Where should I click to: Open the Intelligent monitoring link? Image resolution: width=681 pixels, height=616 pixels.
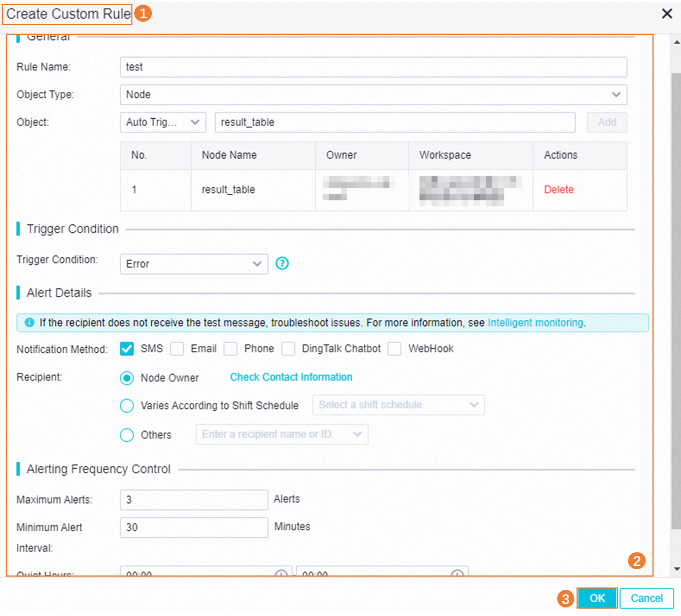point(535,323)
